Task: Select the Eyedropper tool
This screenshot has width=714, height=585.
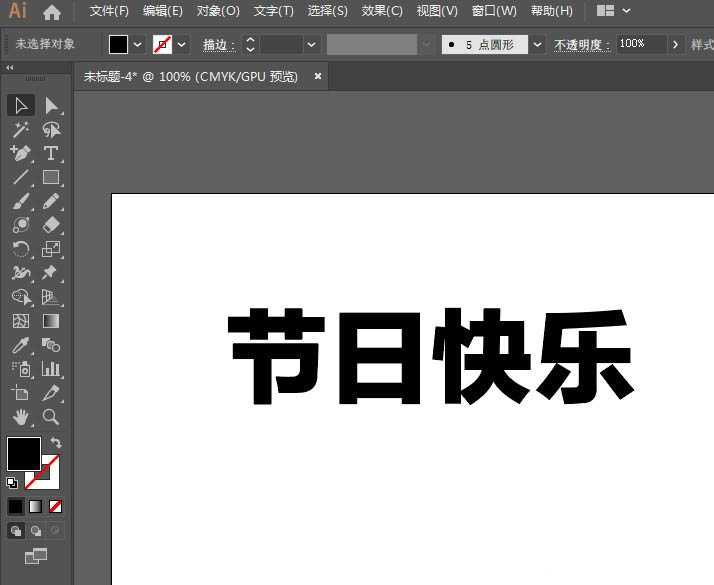Action: pos(21,345)
